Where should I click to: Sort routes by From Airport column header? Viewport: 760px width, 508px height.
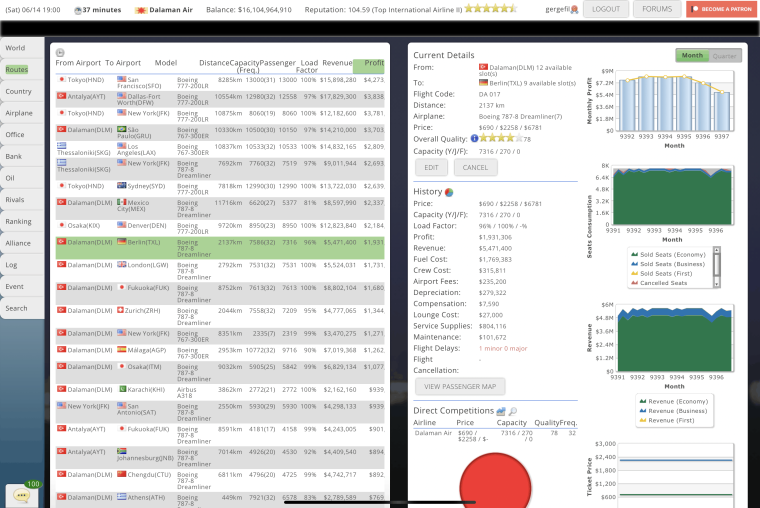pos(78,63)
